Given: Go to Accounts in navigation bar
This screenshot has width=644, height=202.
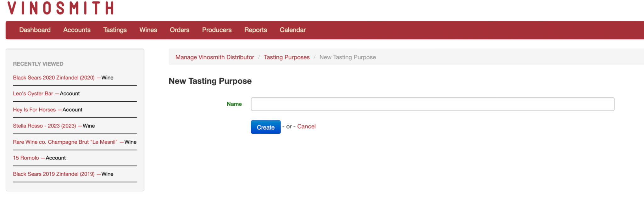Looking at the screenshot, I should point(77,30).
